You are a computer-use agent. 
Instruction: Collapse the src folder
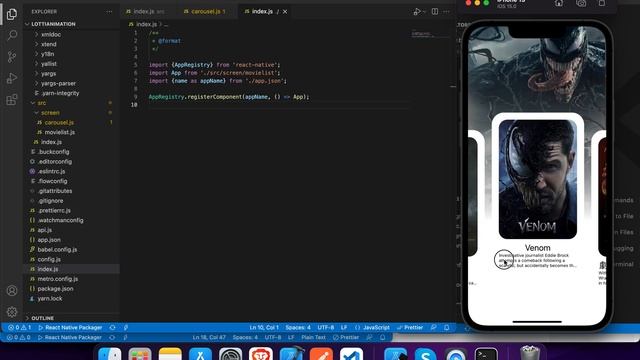click(41, 103)
